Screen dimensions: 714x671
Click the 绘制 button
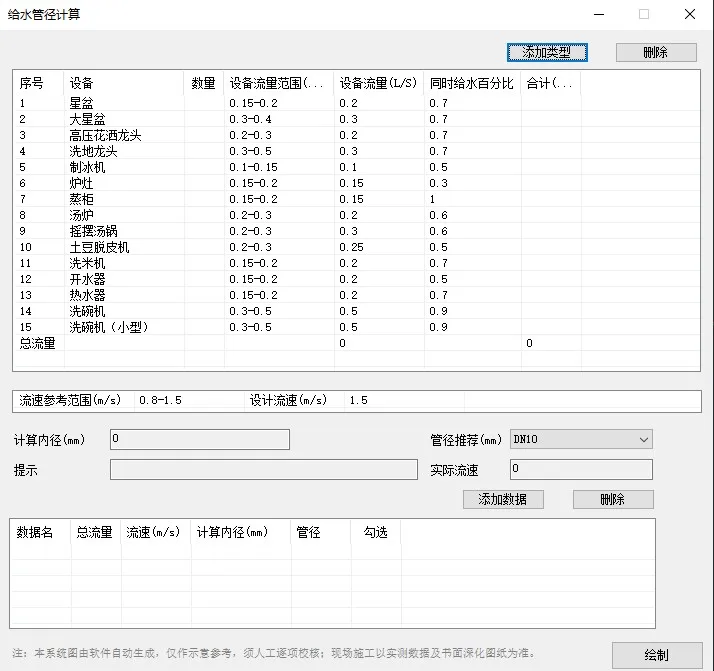(657, 655)
